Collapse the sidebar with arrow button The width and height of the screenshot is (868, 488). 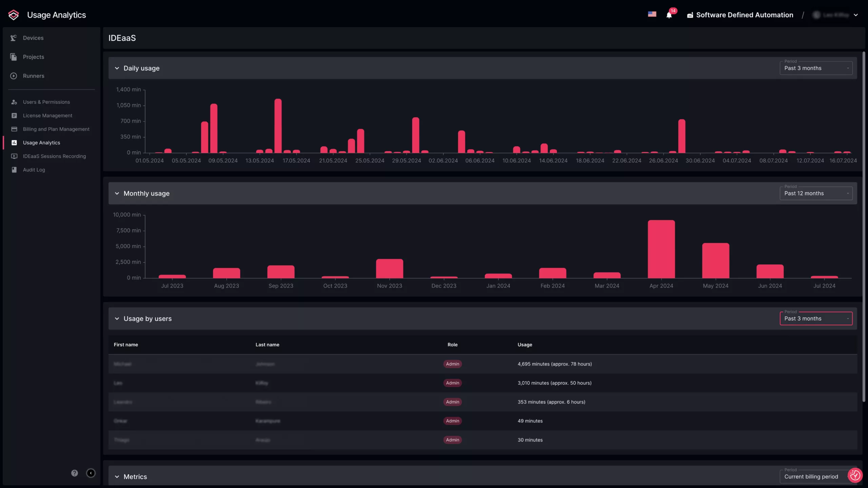(x=91, y=473)
